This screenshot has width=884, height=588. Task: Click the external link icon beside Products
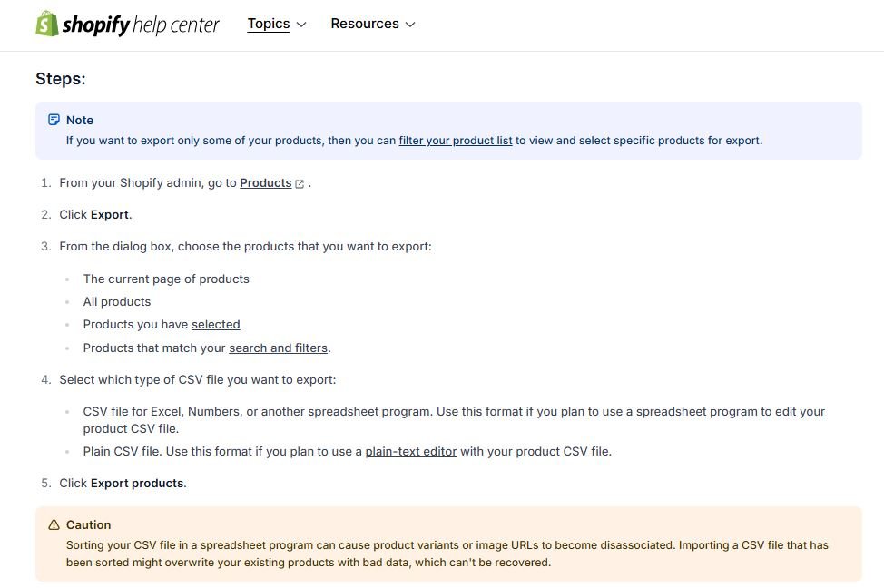tap(300, 184)
